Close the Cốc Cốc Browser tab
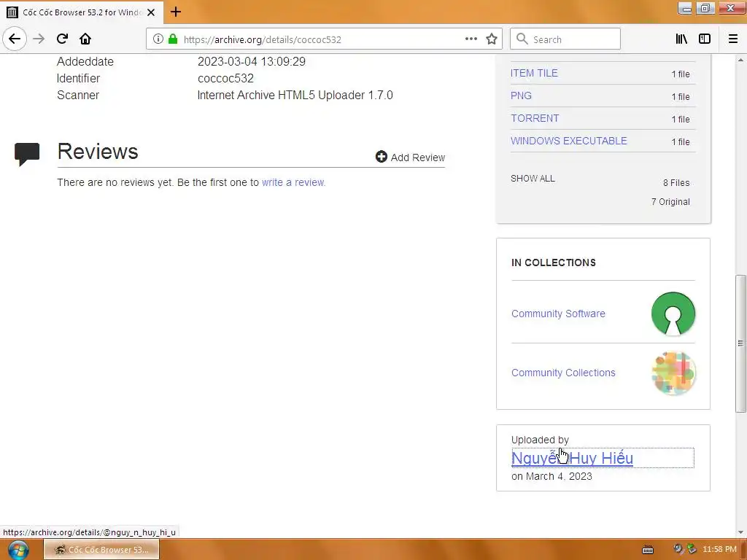 [x=151, y=12]
